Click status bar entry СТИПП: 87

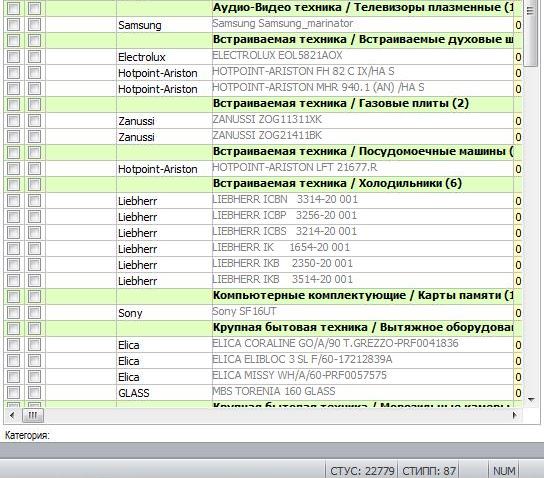coord(429,471)
